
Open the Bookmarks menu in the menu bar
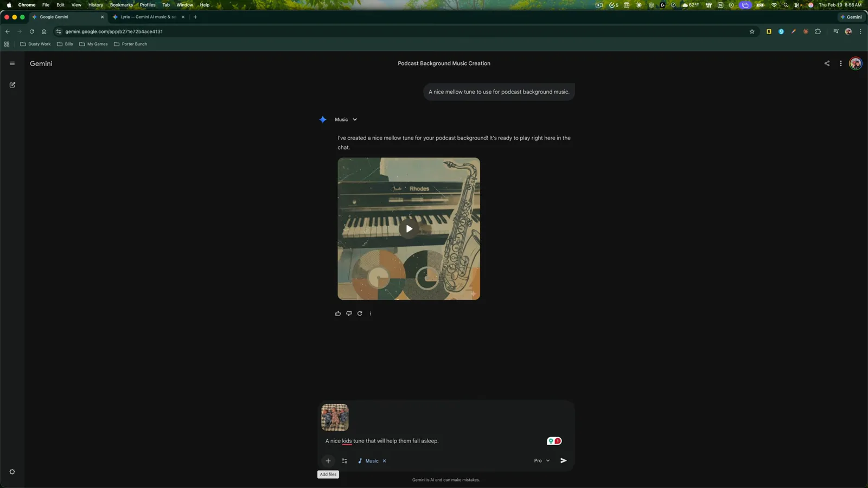(122, 5)
